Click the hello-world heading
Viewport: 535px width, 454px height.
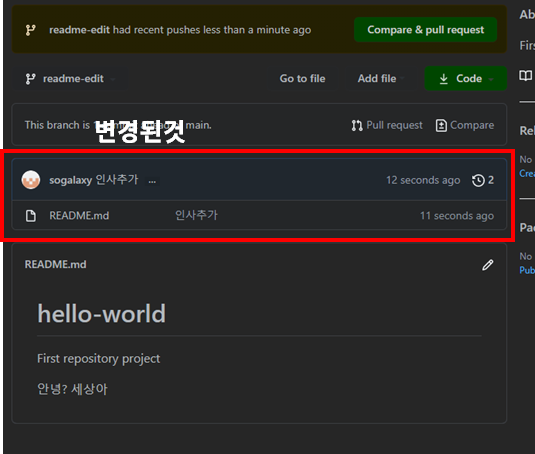coord(101,313)
